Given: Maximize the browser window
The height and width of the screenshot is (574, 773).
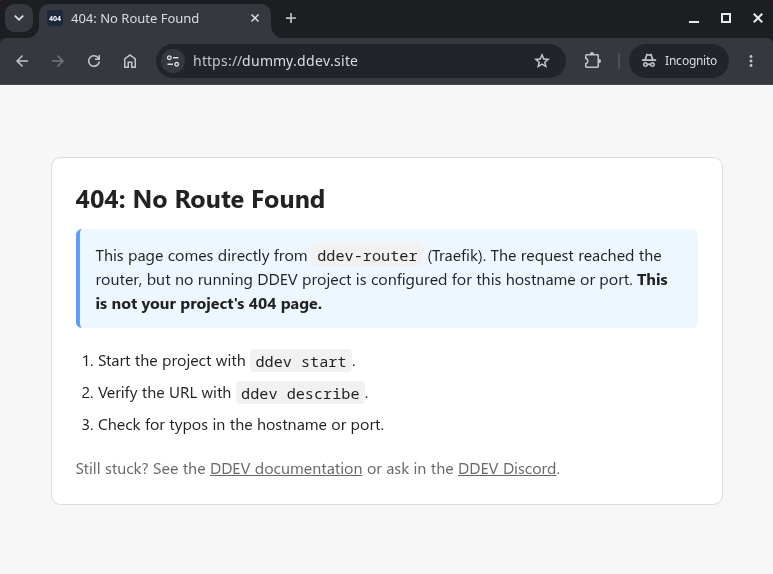Looking at the screenshot, I should pos(726,19).
